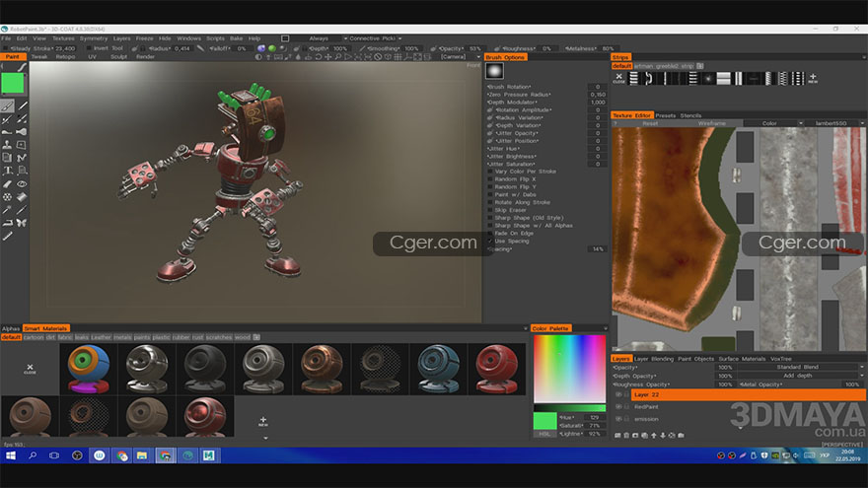
Task: Switch to the Sculpt room tab
Action: pyautogui.click(x=118, y=57)
